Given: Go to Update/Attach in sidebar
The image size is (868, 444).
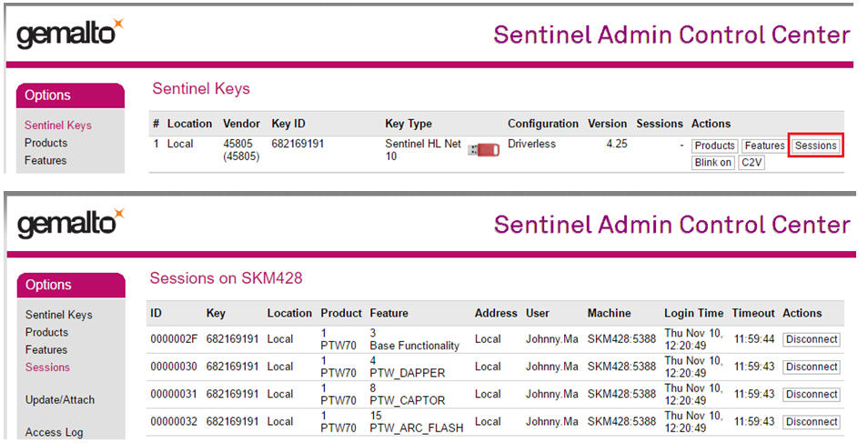Looking at the screenshot, I should tap(60, 399).
